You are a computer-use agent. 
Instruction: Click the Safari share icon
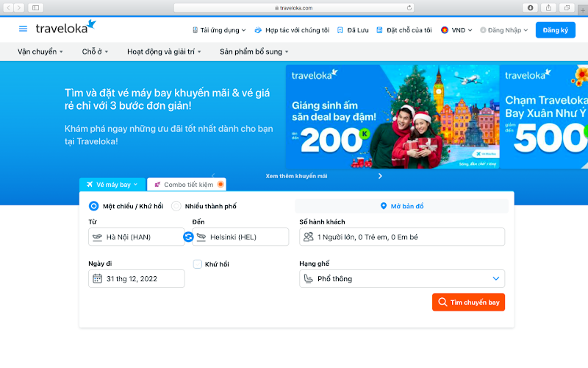pyautogui.click(x=548, y=7)
